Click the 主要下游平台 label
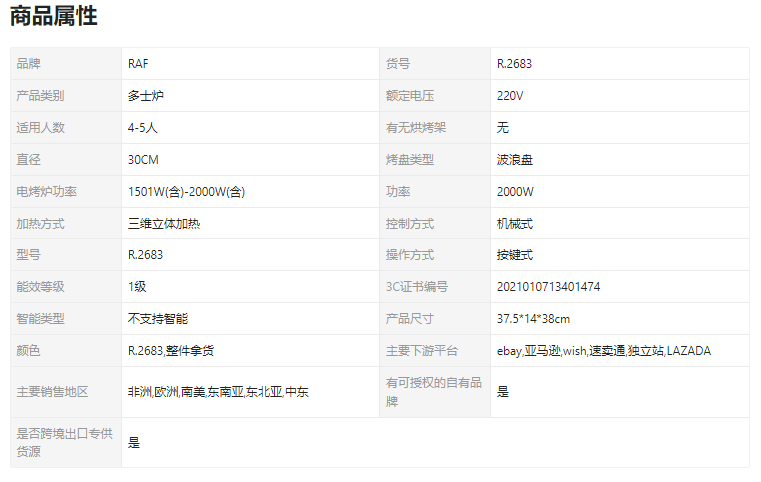The height and width of the screenshot is (482, 761). tap(422, 351)
